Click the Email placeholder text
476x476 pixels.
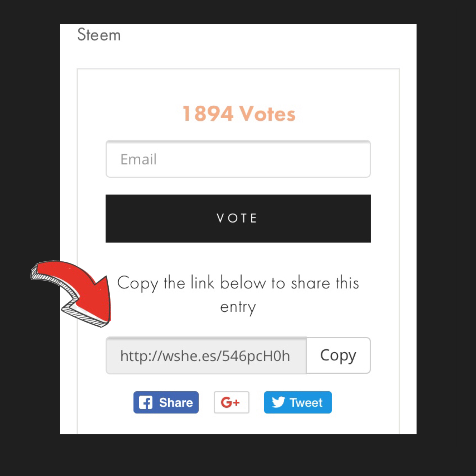tap(138, 159)
